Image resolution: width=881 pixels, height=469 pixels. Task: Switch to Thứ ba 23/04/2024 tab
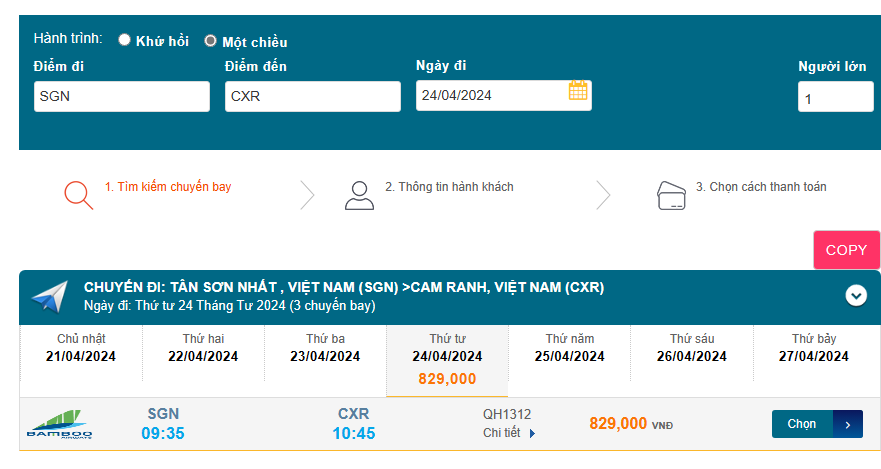pyautogui.click(x=325, y=349)
